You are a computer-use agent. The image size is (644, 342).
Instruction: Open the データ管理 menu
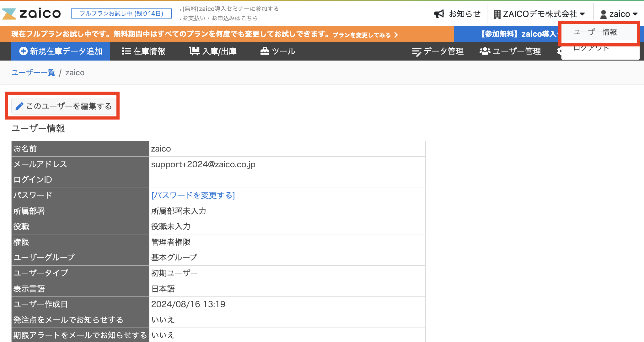(x=438, y=51)
